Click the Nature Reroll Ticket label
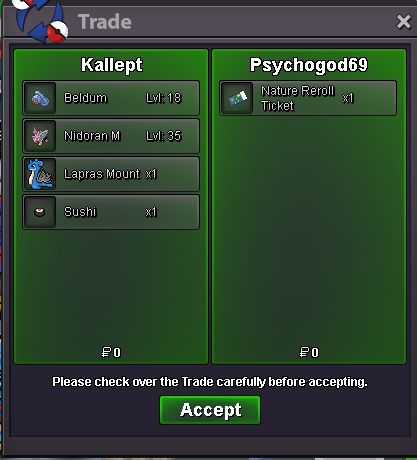The height and width of the screenshot is (460, 417). pos(298,98)
